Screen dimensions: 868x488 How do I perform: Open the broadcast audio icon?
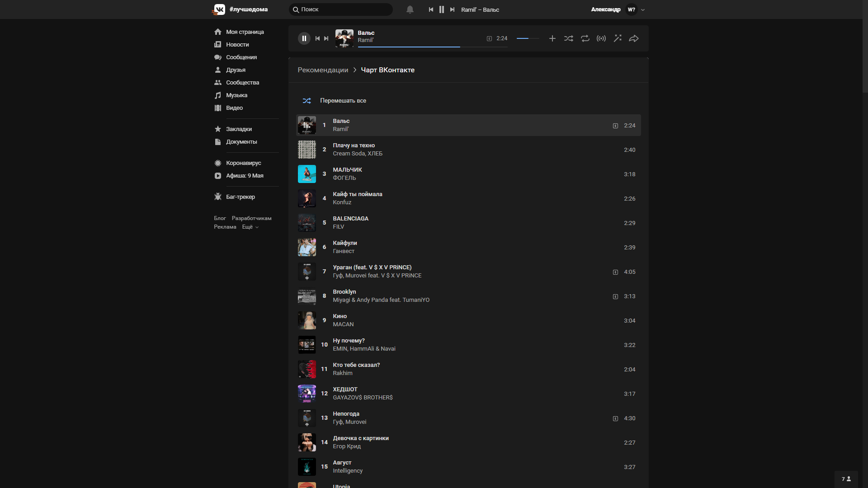pos(601,38)
